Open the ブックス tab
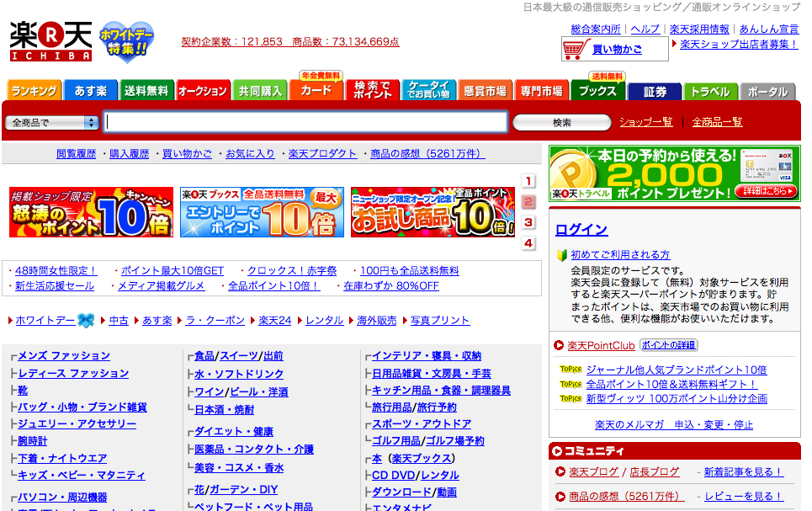This screenshot has width=812, height=511. pos(598,89)
